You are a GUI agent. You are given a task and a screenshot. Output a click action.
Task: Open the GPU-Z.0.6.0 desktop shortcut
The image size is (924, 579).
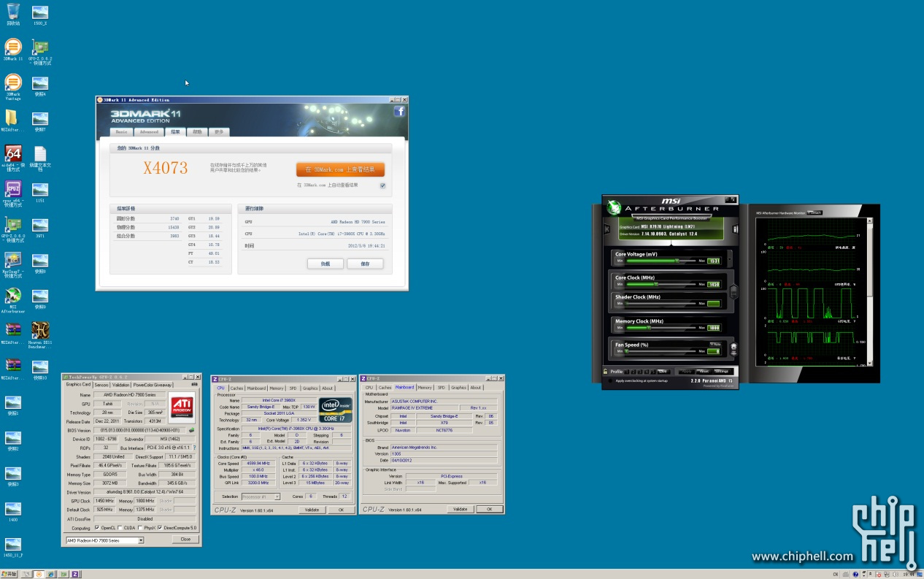[12, 229]
